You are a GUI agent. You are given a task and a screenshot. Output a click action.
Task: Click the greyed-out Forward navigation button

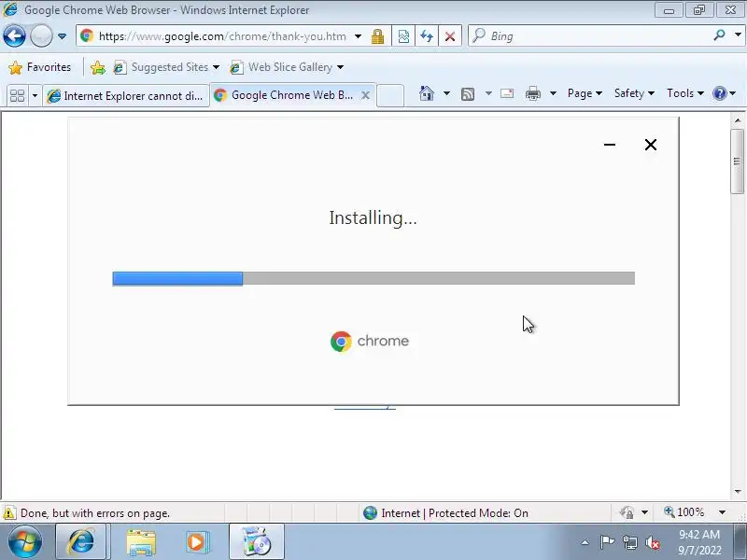41,35
